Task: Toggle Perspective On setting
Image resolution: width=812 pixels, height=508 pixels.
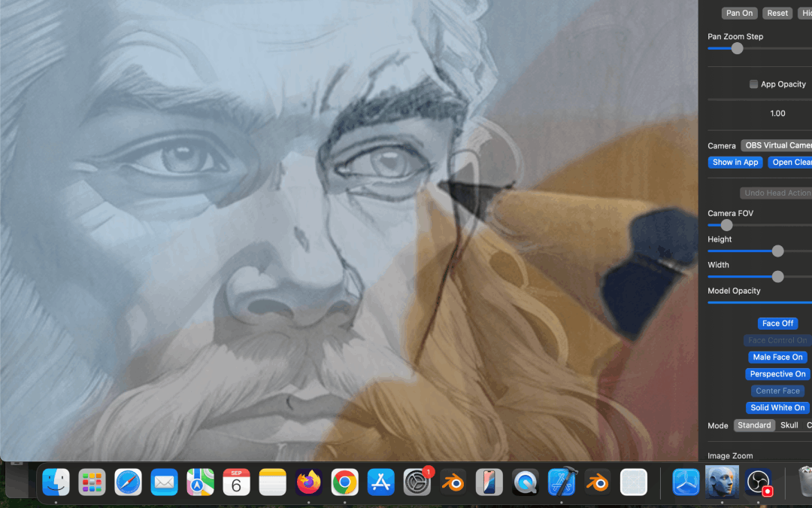Action: (777, 374)
